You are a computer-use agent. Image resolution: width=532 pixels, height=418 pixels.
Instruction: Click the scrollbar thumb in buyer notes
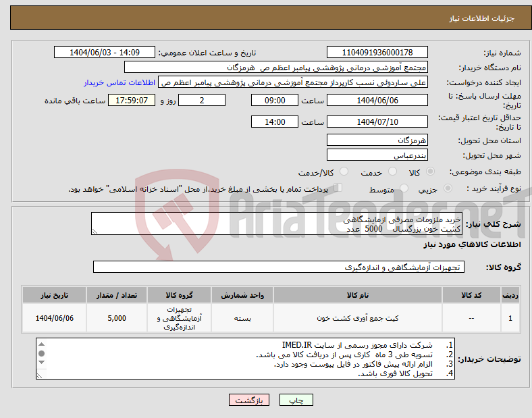tap(41, 354)
